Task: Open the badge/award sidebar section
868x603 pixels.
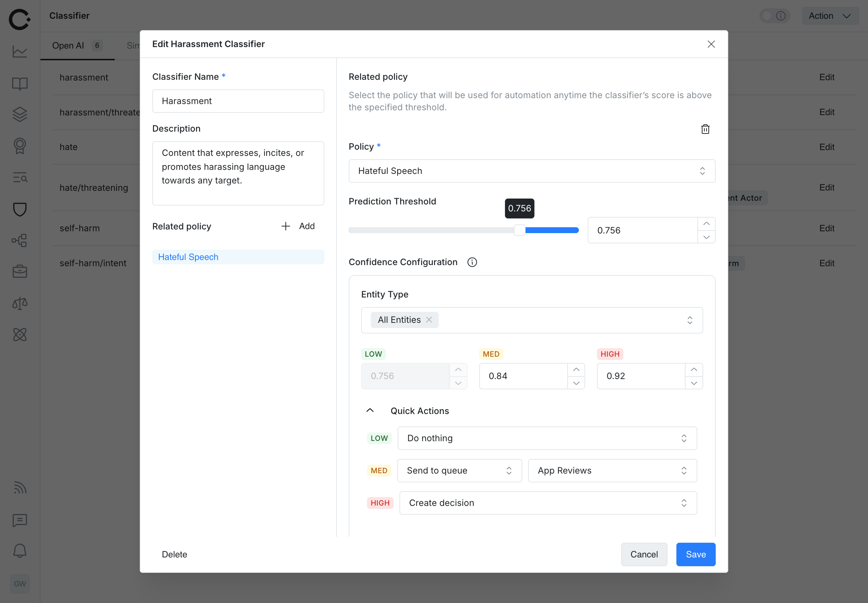Action: pyautogui.click(x=19, y=146)
